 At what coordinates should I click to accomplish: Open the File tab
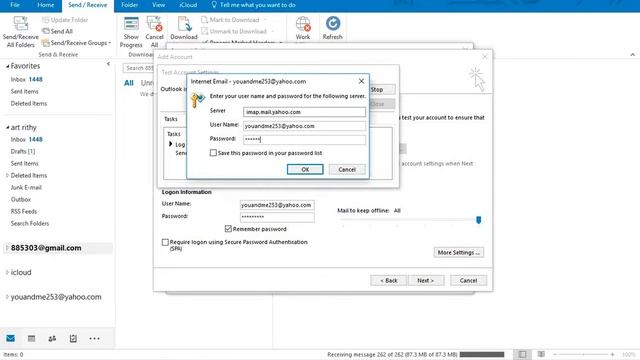(x=15, y=5)
